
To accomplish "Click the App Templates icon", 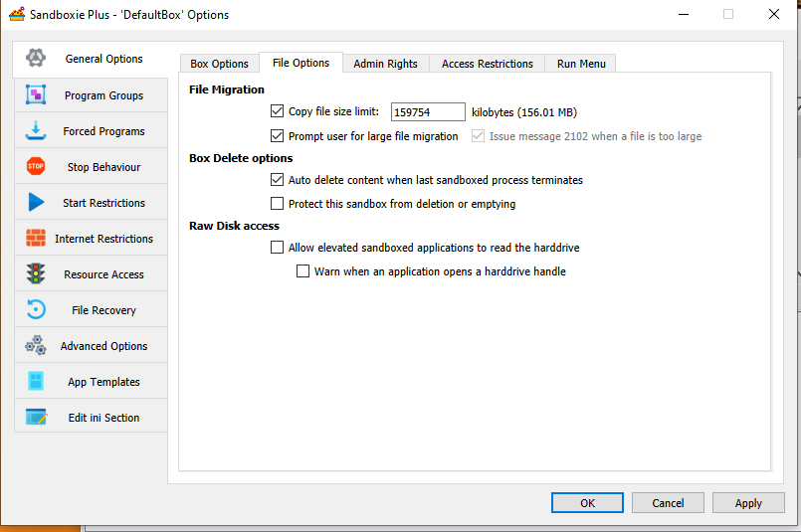I will 36,381.
